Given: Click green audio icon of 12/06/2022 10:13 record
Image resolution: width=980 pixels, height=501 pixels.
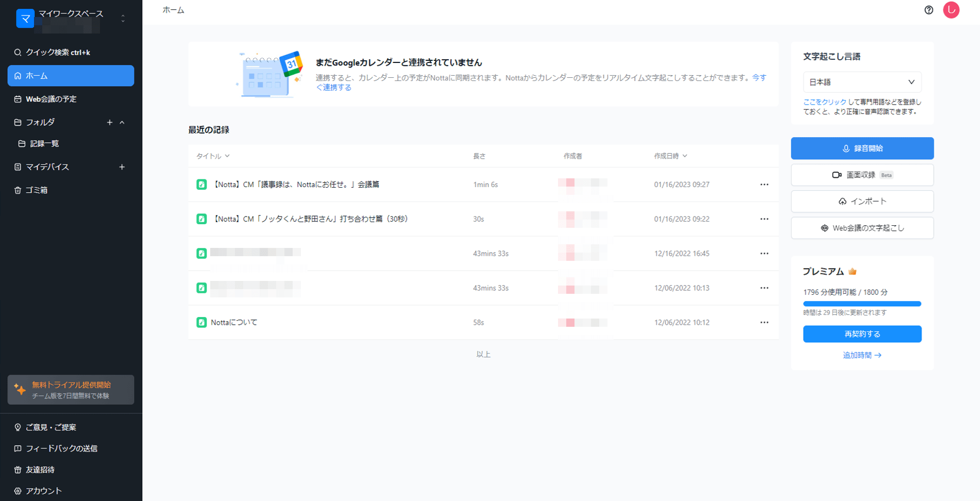Looking at the screenshot, I should (x=201, y=288).
